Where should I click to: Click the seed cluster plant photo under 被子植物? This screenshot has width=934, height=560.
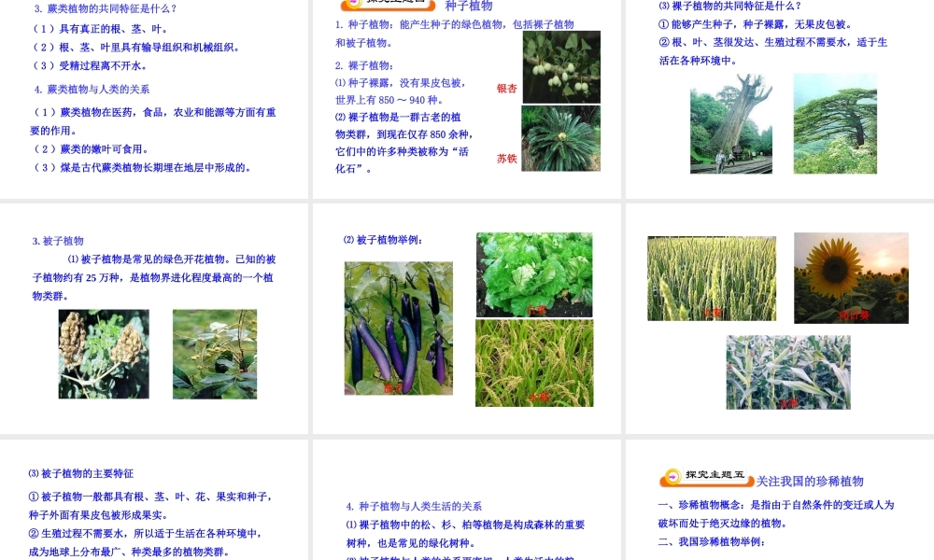[x=104, y=354]
